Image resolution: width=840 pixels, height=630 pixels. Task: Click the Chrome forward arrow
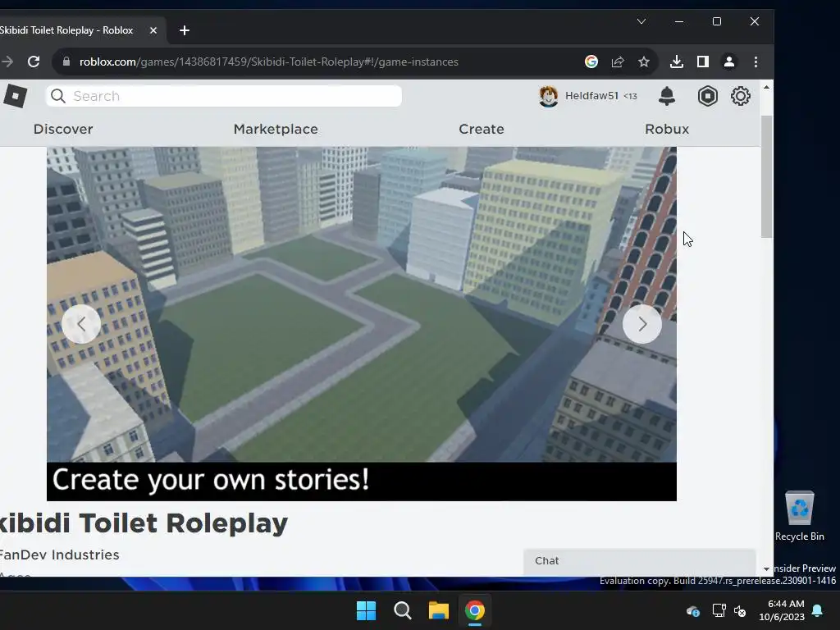pos(7,62)
